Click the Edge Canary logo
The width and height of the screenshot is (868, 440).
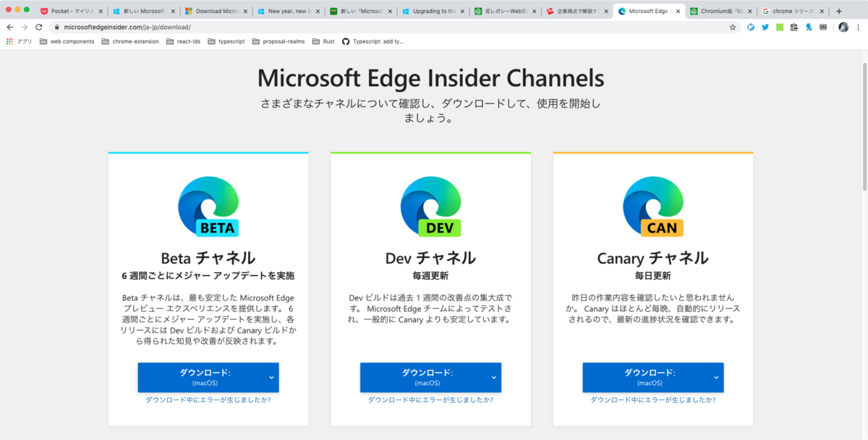point(653,206)
